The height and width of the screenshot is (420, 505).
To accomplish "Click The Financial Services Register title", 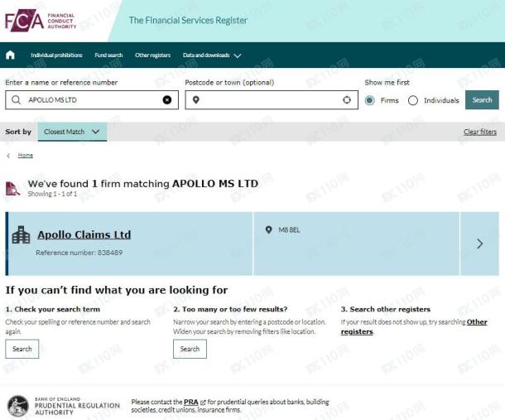I will click(x=188, y=21).
